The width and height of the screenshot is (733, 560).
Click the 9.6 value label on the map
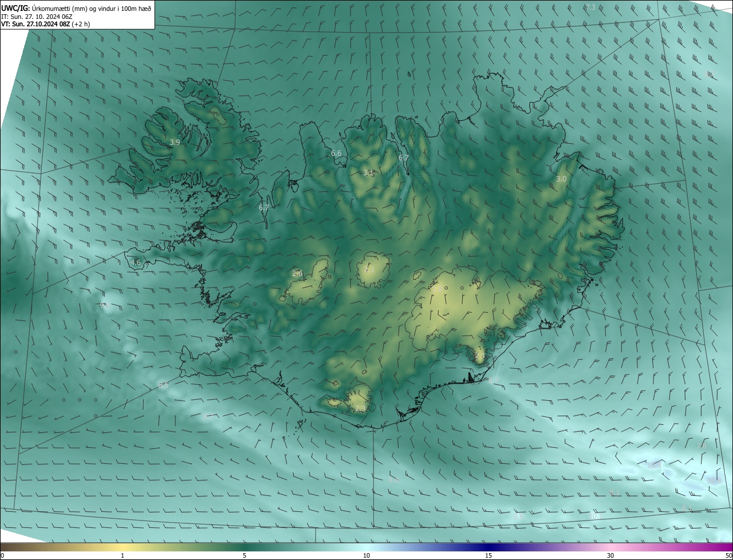[x=518, y=516]
